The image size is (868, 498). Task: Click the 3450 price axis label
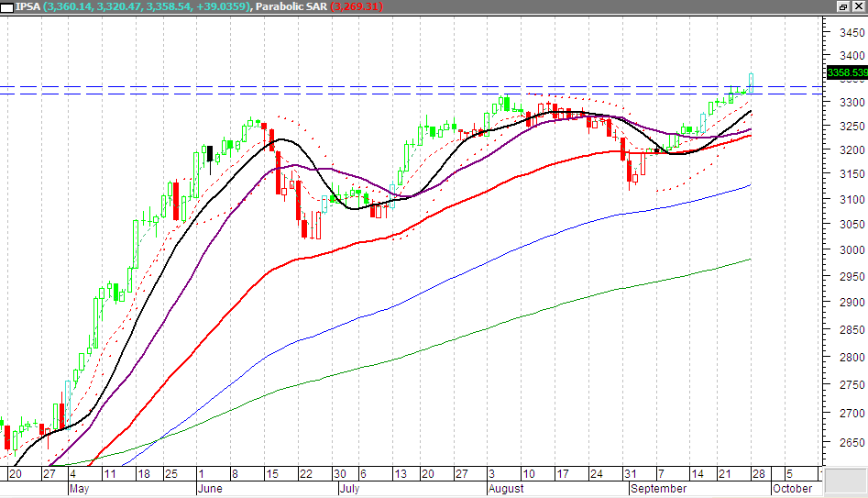click(852, 33)
